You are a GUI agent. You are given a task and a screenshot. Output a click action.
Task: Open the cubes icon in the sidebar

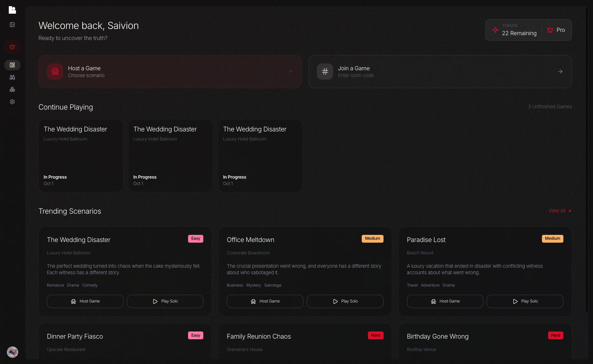click(x=12, y=89)
